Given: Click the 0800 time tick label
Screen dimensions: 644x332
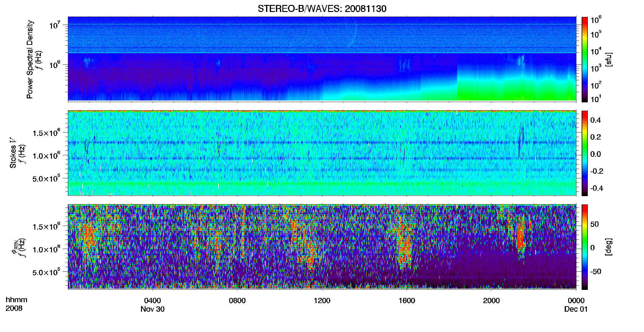Looking at the screenshot, I should (x=237, y=301).
